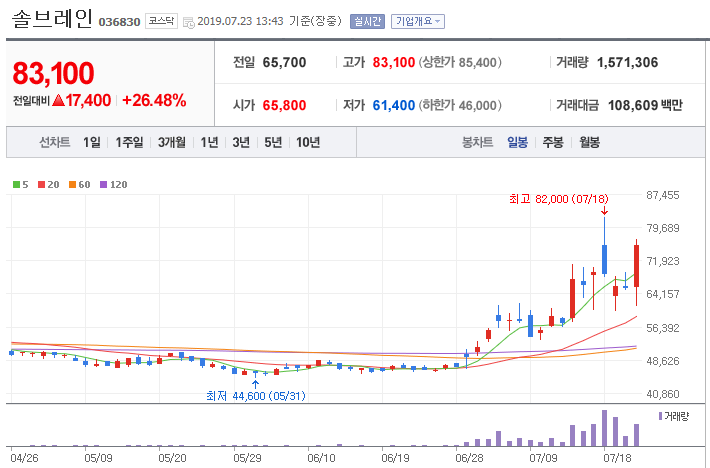
Task: Click the orange 60-day moving average swatch
Action: (x=72, y=185)
